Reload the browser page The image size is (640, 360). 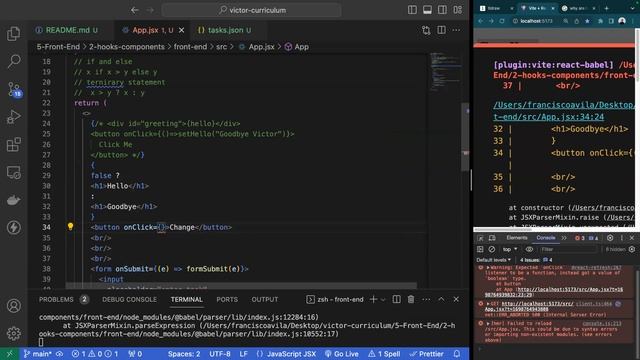502,21
